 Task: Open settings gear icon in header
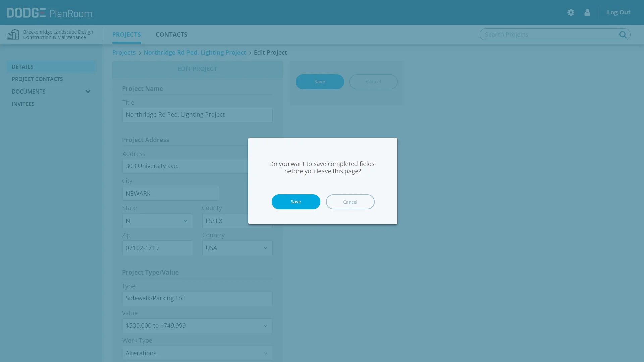(x=571, y=12)
